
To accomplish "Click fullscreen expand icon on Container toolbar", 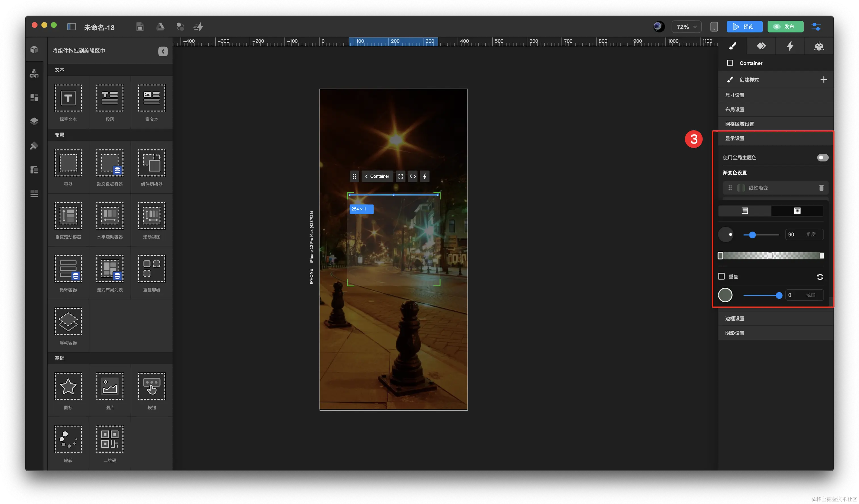I will pos(401,177).
